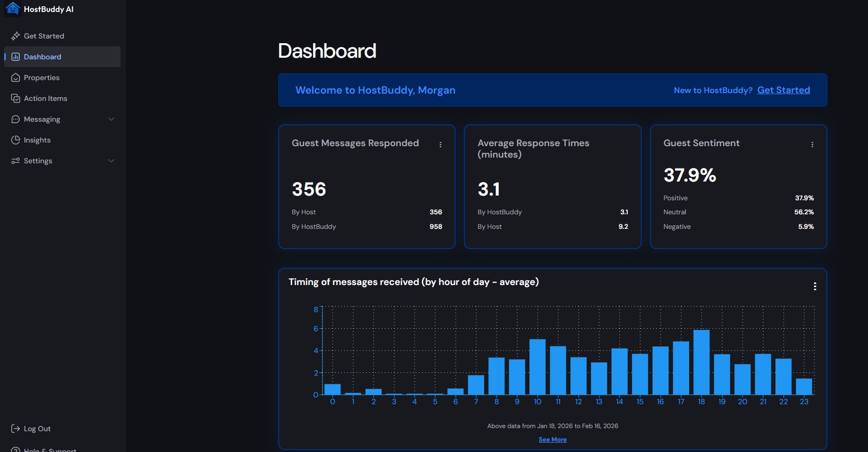Click the chart bar for hour 14

[x=619, y=371]
